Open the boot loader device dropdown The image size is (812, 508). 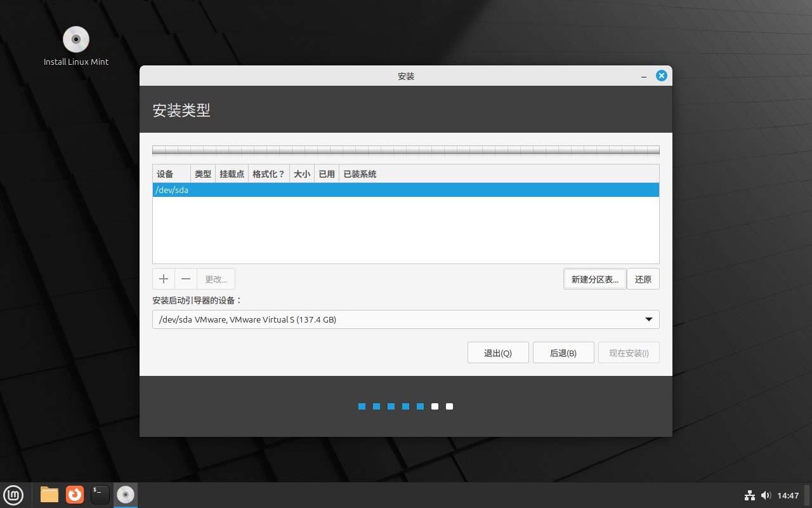[x=648, y=319]
